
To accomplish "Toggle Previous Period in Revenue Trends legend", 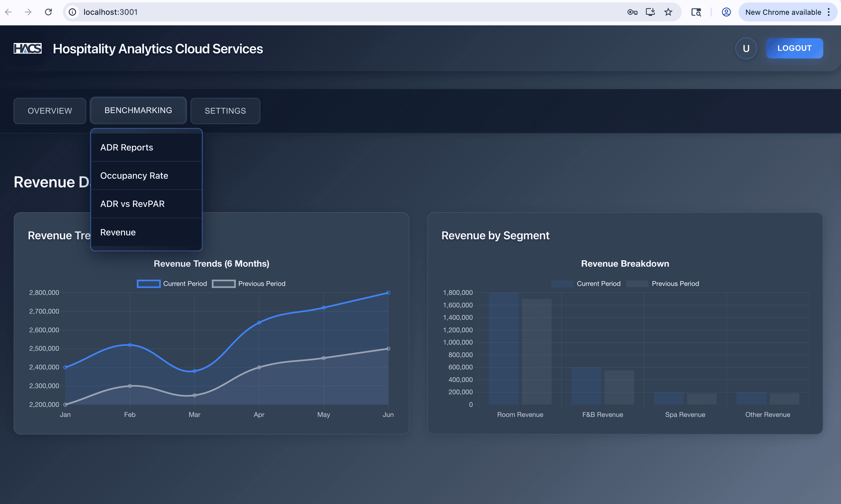I will 249,284.
